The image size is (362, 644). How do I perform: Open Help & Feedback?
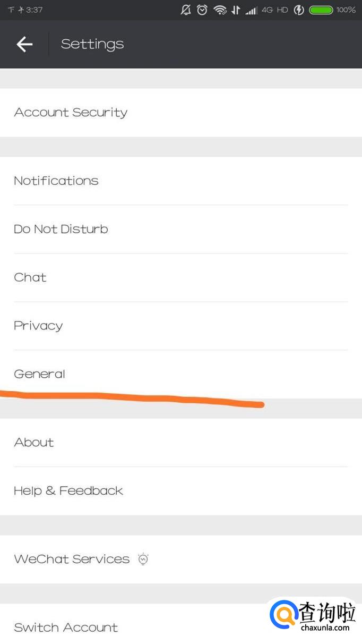68,491
